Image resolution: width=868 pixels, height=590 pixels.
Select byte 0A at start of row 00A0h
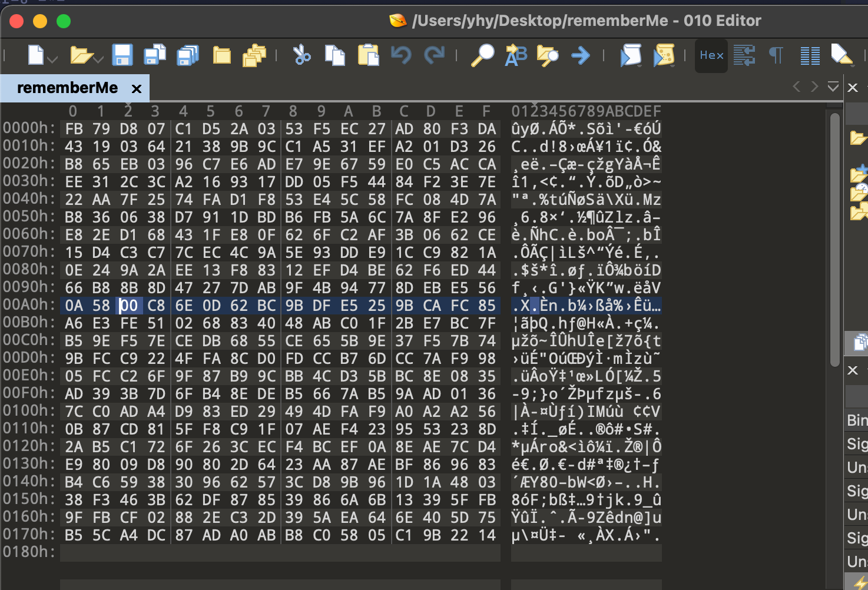click(74, 306)
